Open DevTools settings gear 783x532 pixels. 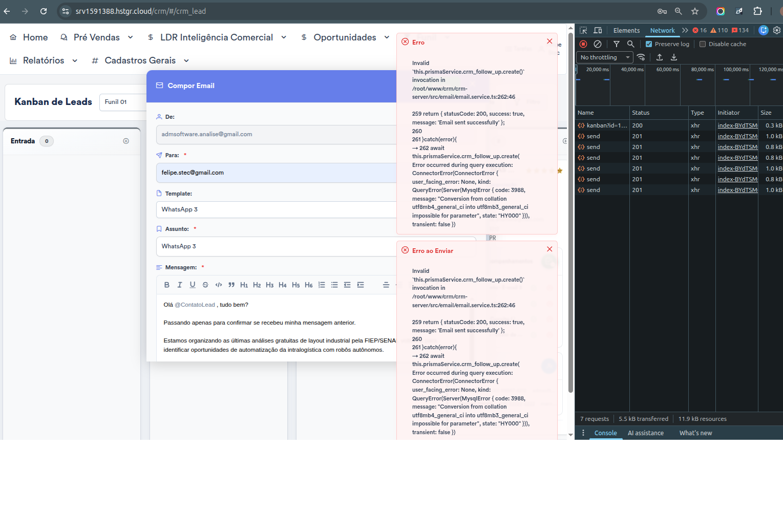[777, 30]
